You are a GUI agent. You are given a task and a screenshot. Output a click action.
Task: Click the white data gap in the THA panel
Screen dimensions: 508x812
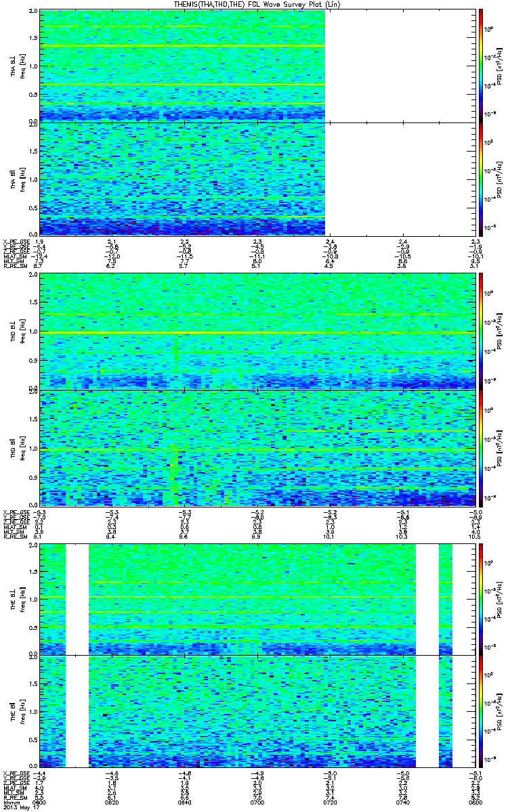(x=400, y=122)
